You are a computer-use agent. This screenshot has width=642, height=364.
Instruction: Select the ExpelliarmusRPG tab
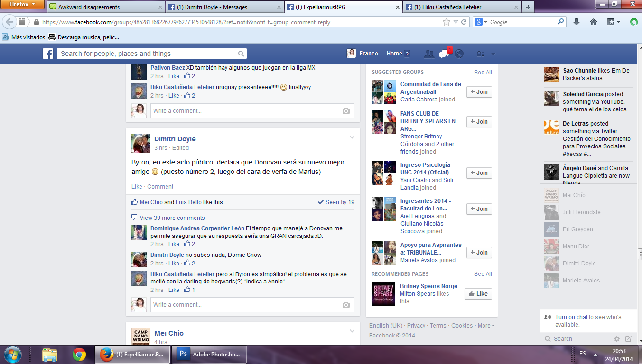tap(343, 7)
